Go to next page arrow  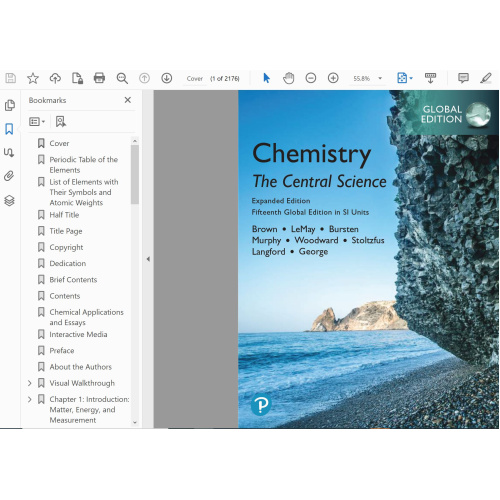click(167, 78)
